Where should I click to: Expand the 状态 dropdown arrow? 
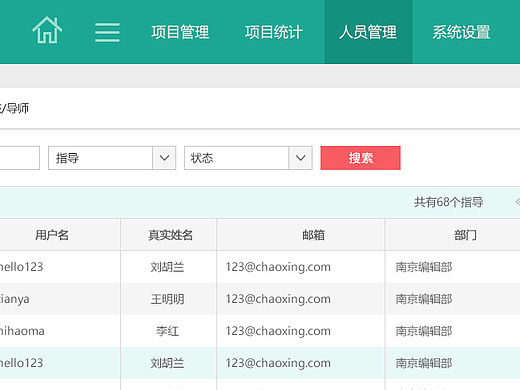[300, 158]
